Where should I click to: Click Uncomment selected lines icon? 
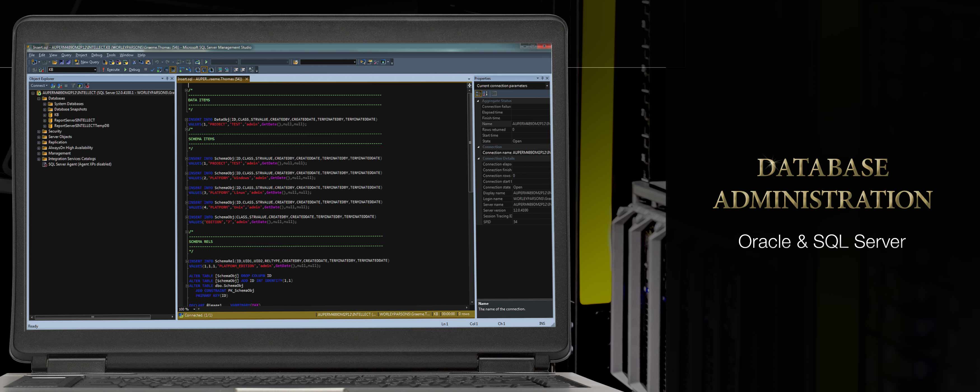click(227, 70)
